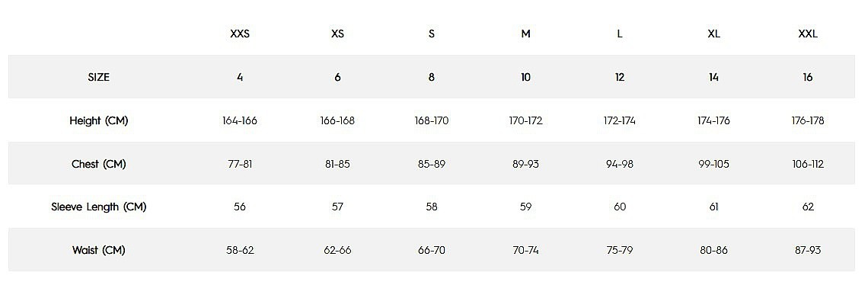Click the height value 164-166
This screenshot has width=868, height=282.
tap(240, 120)
